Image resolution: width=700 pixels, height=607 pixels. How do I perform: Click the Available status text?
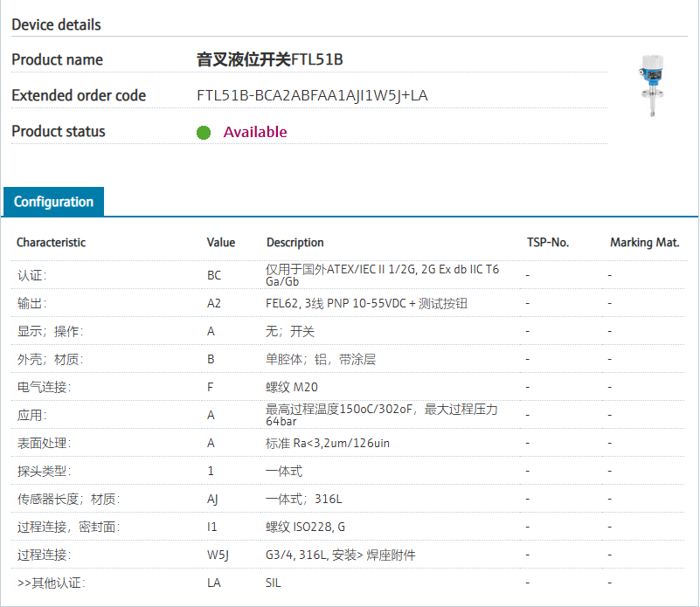[x=255, y=133]
